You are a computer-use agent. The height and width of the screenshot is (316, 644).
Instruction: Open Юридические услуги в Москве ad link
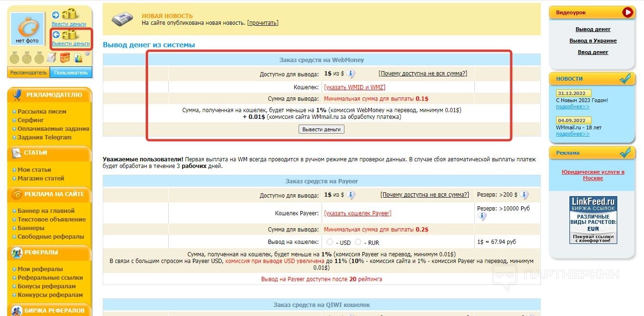(593, 175)
